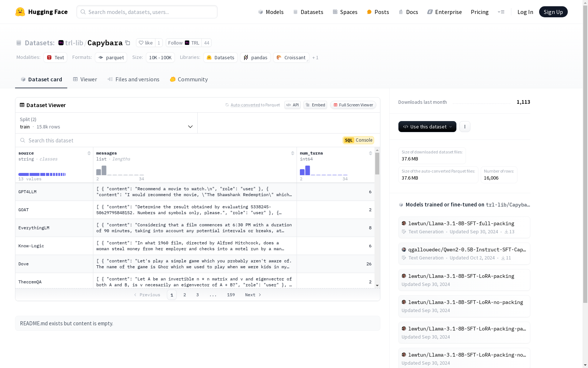Open the SQL Console

(x=358, y=140)
